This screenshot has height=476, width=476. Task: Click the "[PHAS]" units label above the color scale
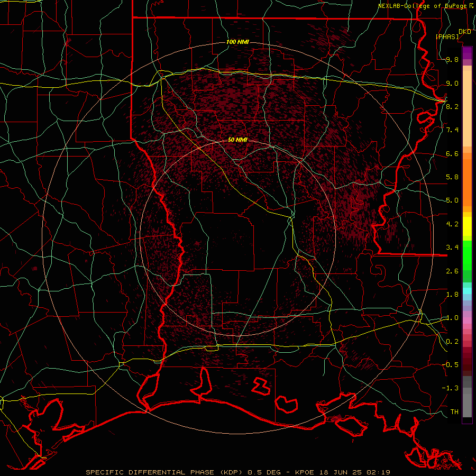tap(447, 36)
